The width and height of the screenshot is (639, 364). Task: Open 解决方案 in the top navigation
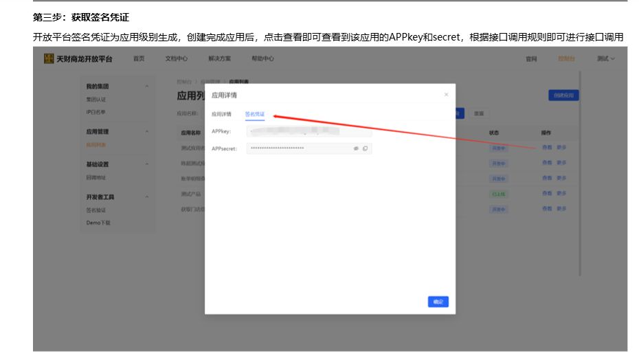[220, 58]
